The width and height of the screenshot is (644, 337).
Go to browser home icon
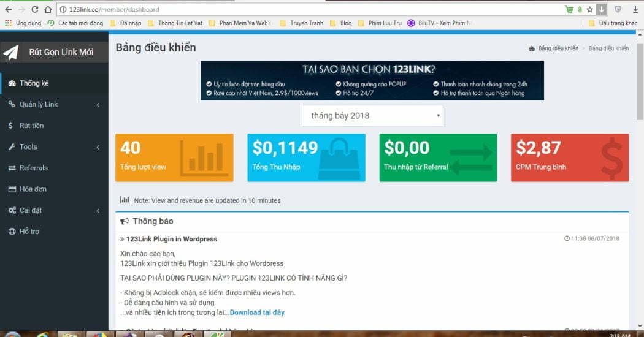pyautogui.click(x=48, y=9)
